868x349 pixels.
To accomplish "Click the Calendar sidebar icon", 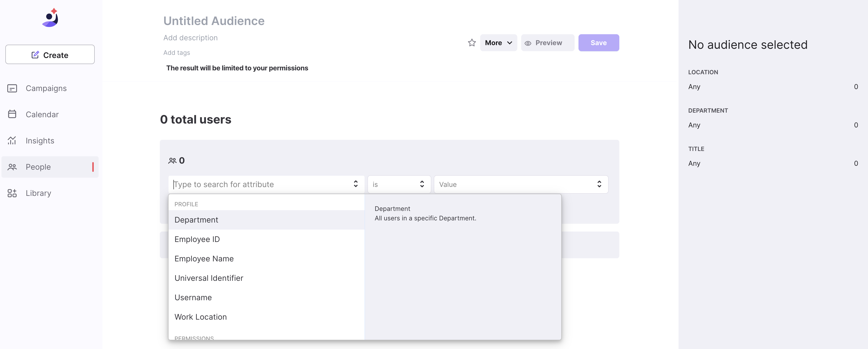I will pyautogui.click(x=12, y=114).
